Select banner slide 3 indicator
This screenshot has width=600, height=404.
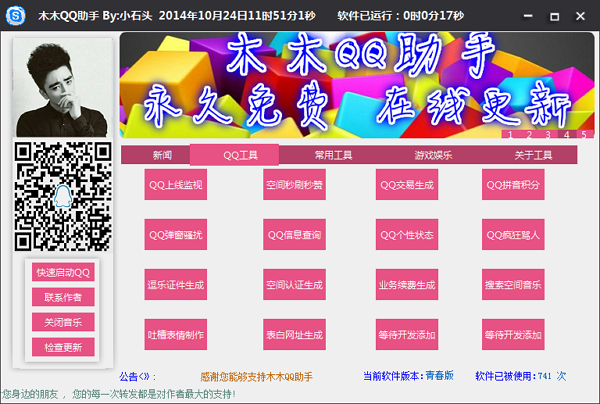[x=548, y=134]
